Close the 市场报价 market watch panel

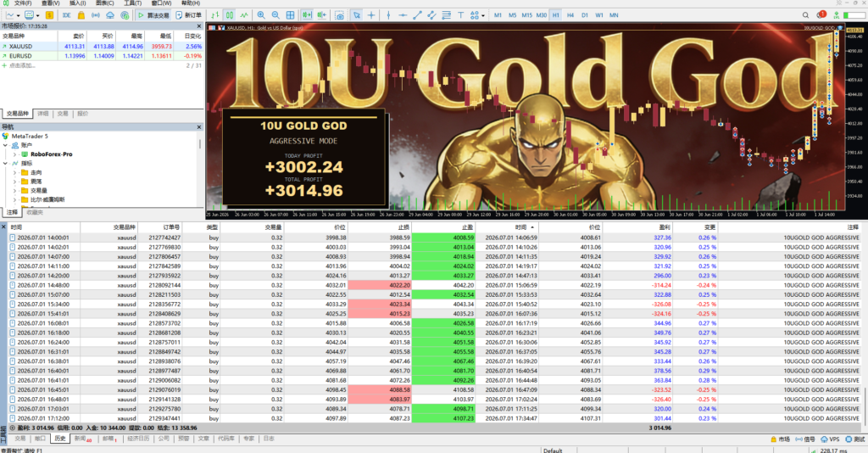[199, 26]
